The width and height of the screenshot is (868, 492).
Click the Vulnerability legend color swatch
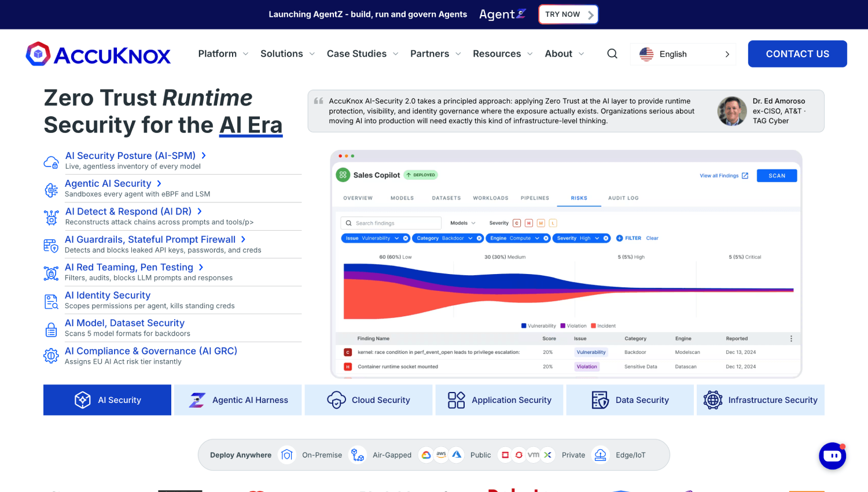524,326
